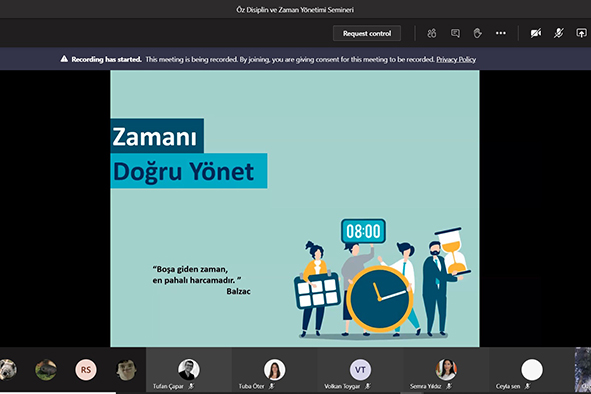Image resolution: width=591 pixels, height=394 pixels.
Task: Open the More actions ellipsis menu
Action: [501, 33]
